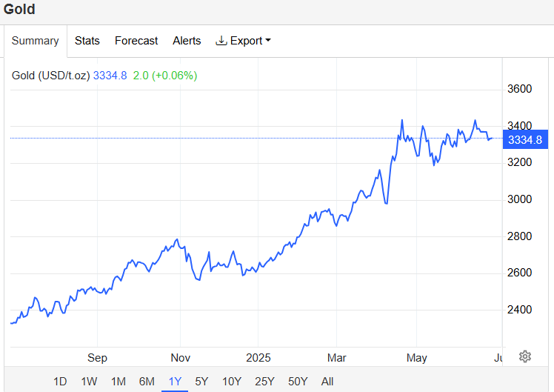Click the 3334.8 value in the legend

click(x=110, y=76)
